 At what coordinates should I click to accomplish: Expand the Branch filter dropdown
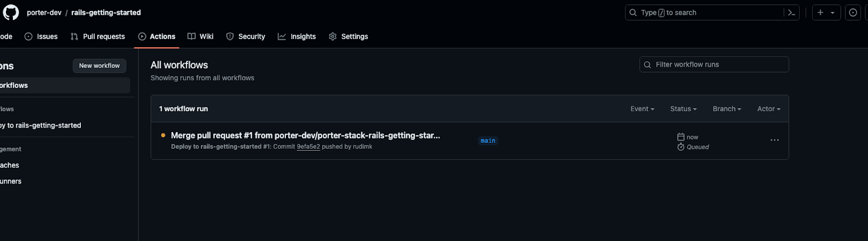coord(727,109)
